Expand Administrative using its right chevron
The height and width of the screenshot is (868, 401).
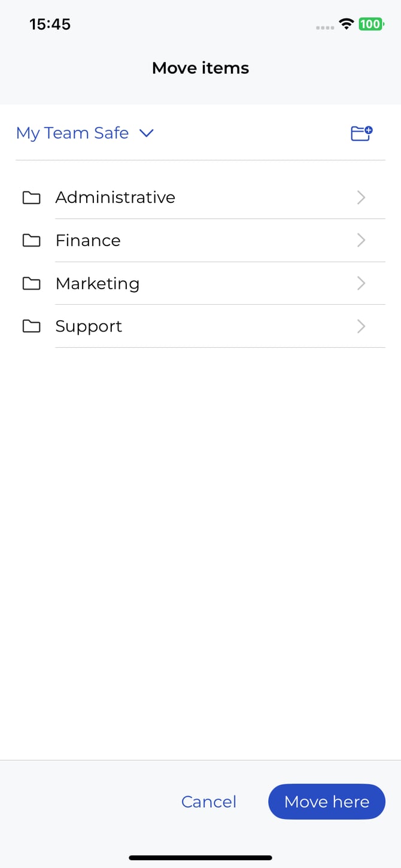(361, 198)
